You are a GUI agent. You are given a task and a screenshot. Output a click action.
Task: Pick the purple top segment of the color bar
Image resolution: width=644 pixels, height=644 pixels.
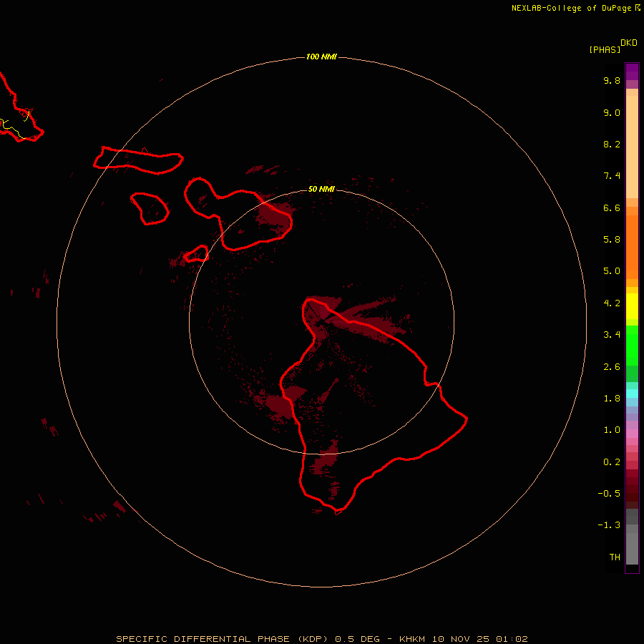pyautogui.click(x=632, y=72)
